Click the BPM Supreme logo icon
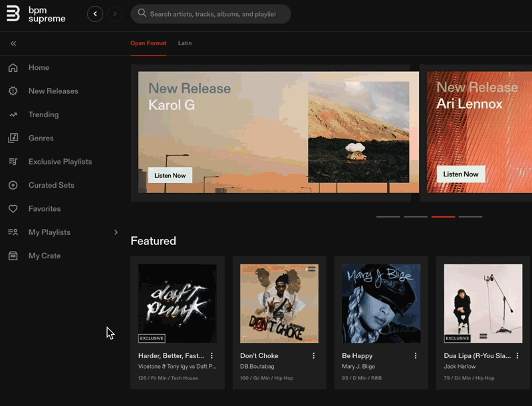 click(x=13, y=13)
